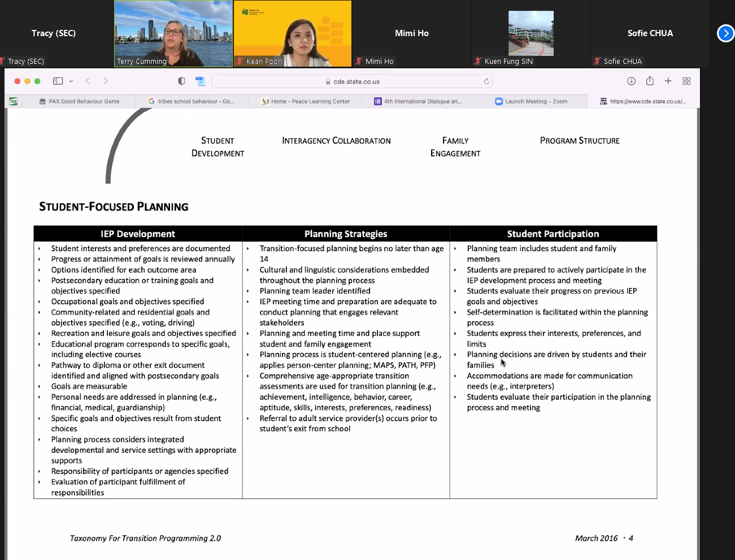Screen dimensions: 735x560
Task: Click the green pinned tab at left of tab bar
Action: [14, 102]
